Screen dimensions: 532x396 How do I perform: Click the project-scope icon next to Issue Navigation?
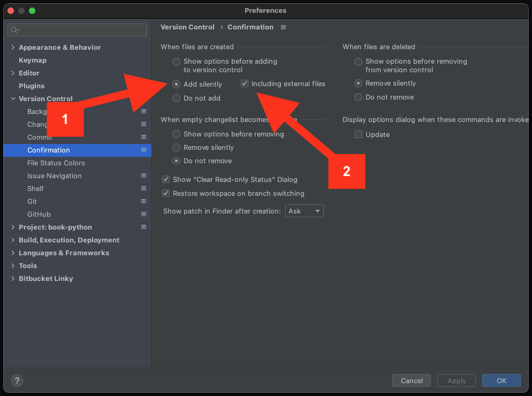point(143,176)
